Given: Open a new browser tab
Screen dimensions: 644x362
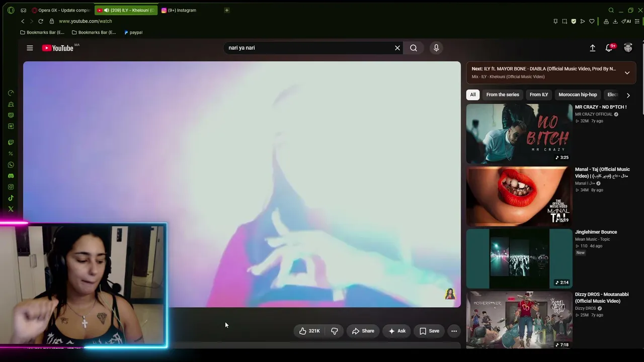Looking at the screenshot, I should click(x=227, y=10).
